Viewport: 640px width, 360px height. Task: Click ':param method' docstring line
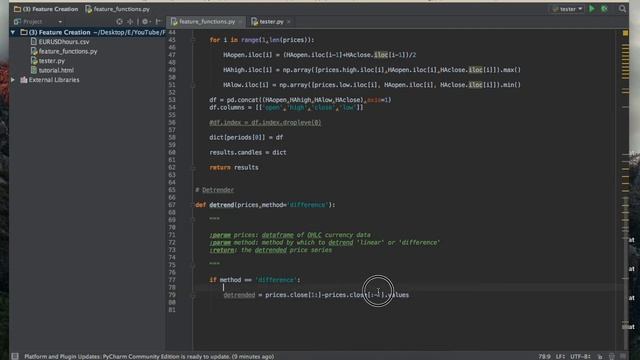[x=324, y=242]
